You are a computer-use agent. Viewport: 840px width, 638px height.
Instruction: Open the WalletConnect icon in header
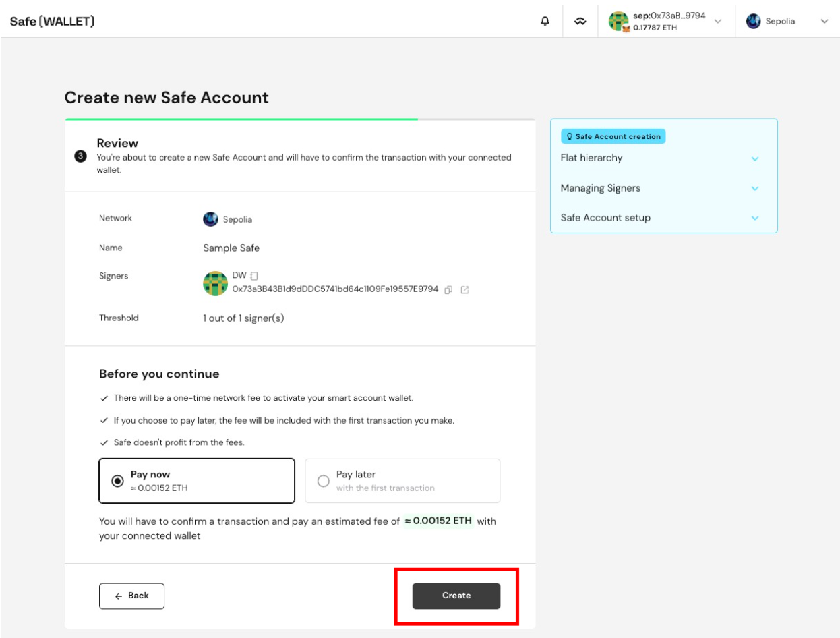coord(580,21)
